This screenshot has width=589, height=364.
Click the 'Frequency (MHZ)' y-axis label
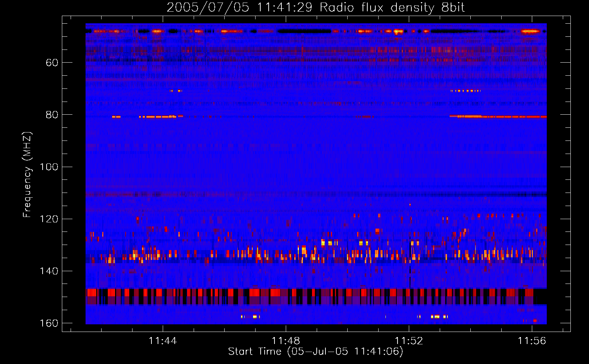[x=27, y=174]
